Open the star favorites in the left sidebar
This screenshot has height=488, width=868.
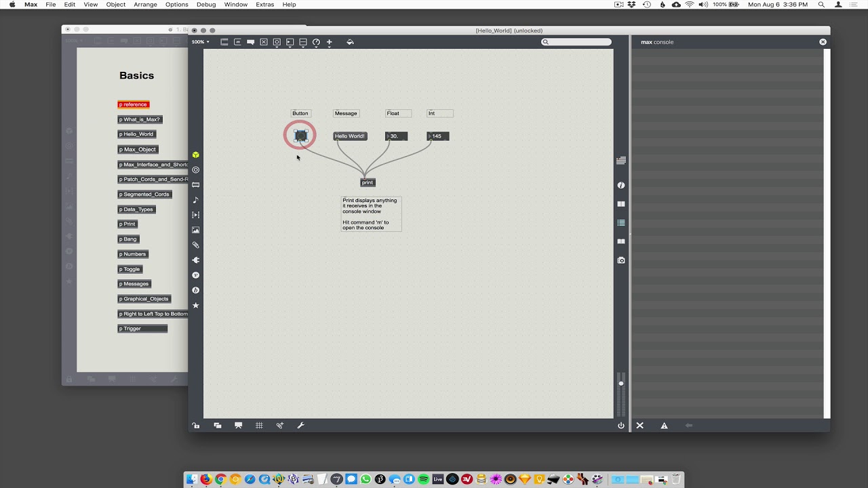(x=196, y=306)
